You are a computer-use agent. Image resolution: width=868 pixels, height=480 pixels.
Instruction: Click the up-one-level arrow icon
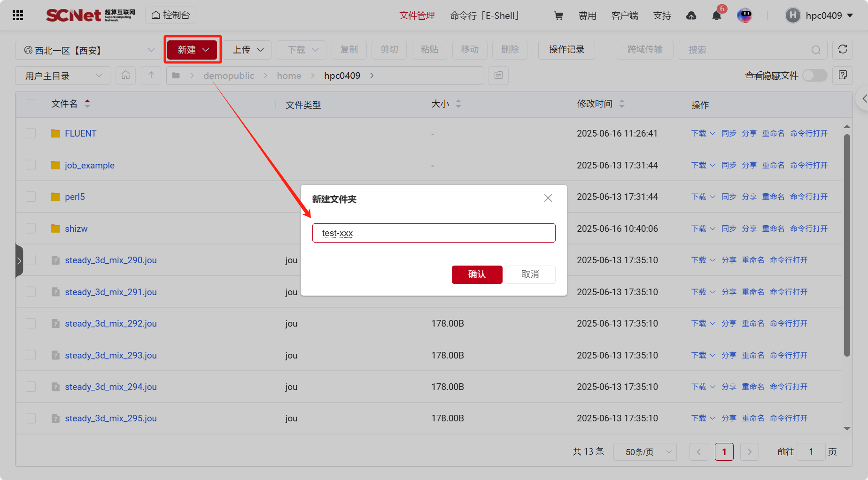click(x=151, y=76)
